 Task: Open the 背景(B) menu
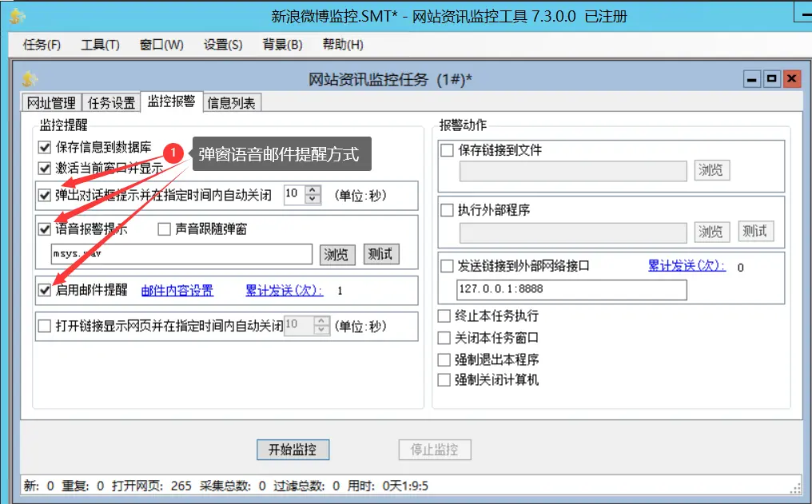pos(284,45)
